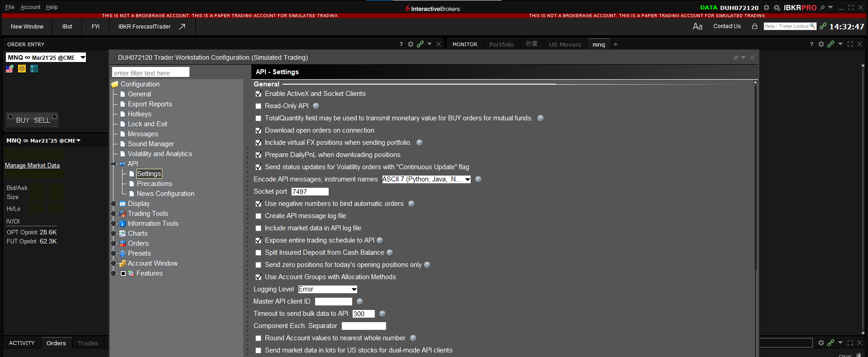Toggle Enable ActiveX and Socket Clients checkbox
Viewport: 868px width, 357px height.
(x=259, y=94)
